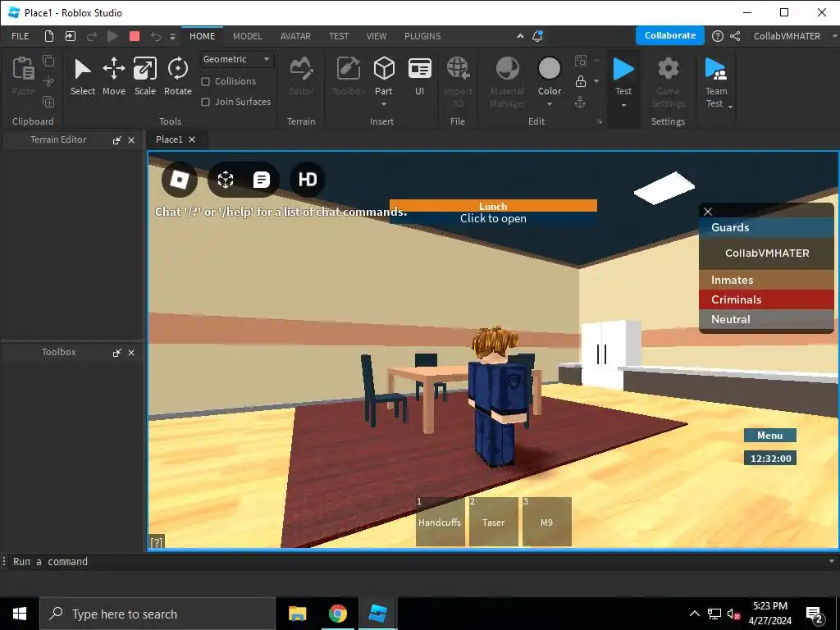Expand the Team Test dropdown arrow
This screenshot has height=630, width=840.
click(x=730, y=107)
